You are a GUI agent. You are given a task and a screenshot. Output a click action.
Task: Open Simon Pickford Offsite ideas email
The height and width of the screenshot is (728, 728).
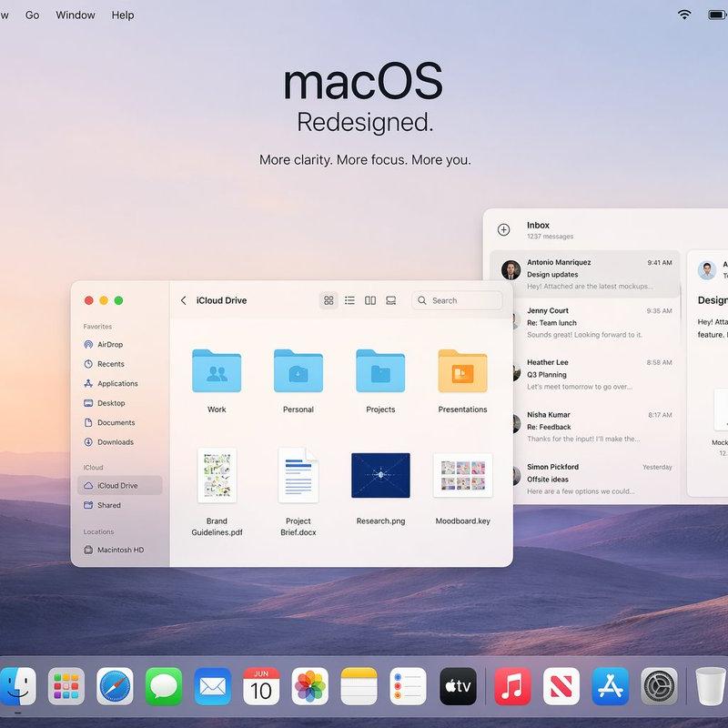tap(596, 479)
